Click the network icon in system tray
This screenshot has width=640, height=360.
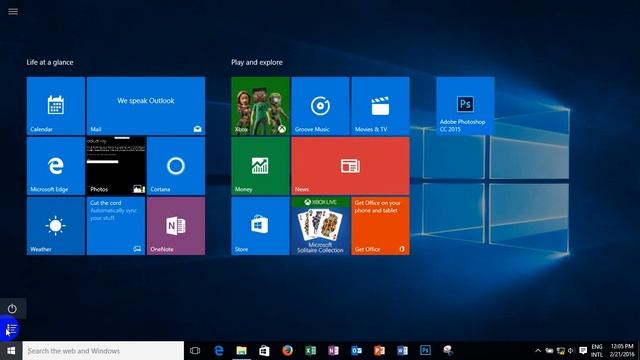tap(561, 351)
